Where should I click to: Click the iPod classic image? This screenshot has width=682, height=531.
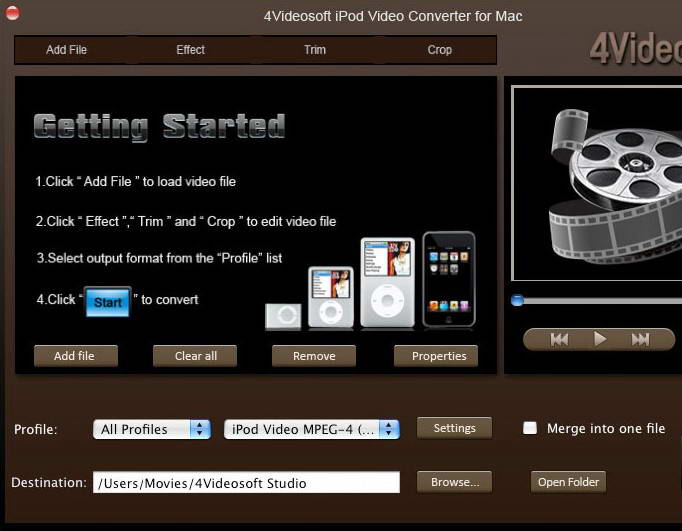tap(388, 282)
